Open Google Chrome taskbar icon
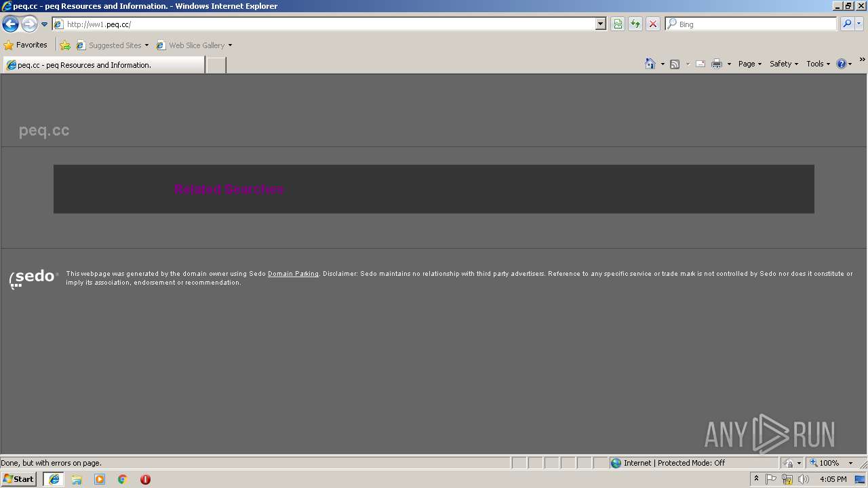This screenshot has width=868, height=488. (x=123, y=479)
